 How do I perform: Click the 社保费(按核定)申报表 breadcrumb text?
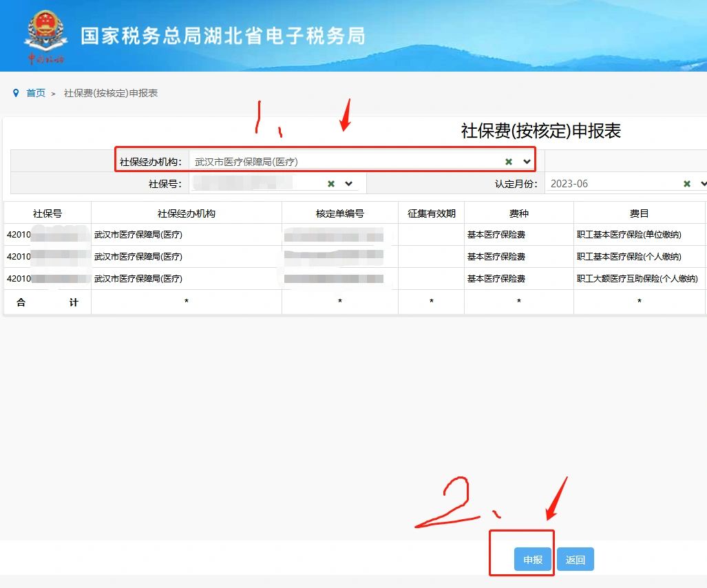(111, 93)
